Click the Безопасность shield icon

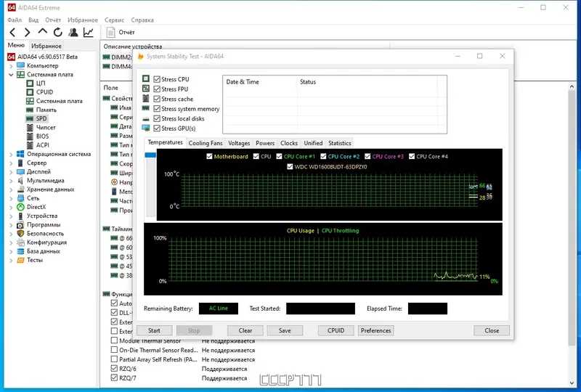(21, 234)
